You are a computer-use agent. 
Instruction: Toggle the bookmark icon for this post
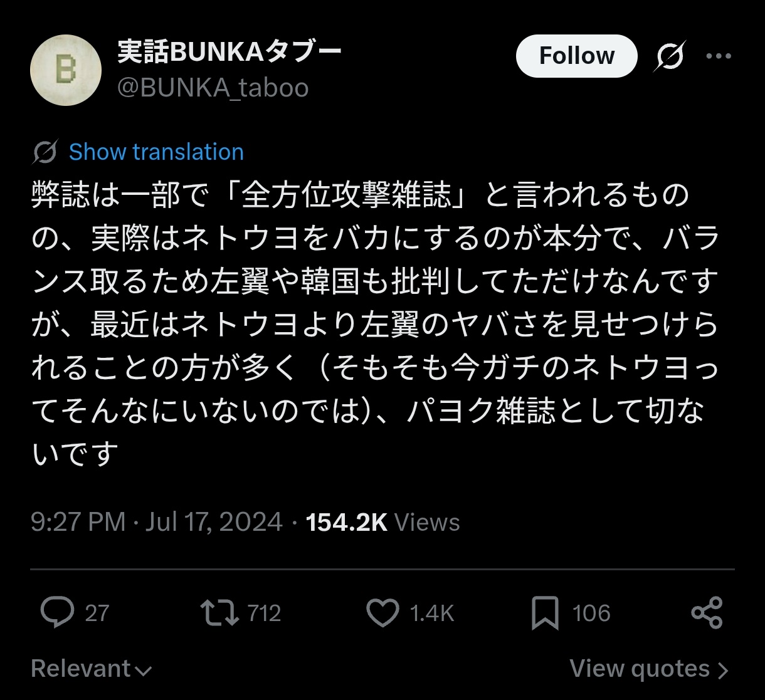[x=544, y=613]
